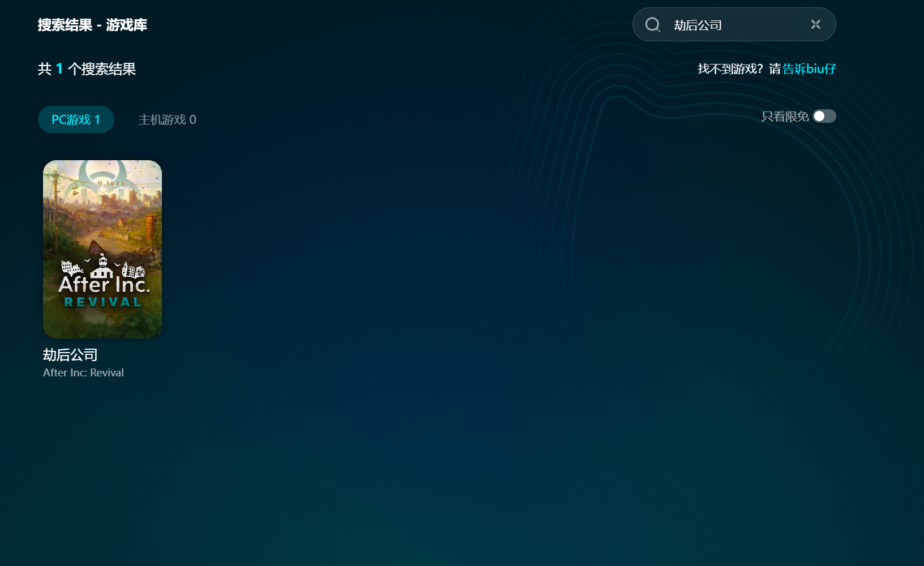Click the highlighted number 1 in result count

(59, 69)
